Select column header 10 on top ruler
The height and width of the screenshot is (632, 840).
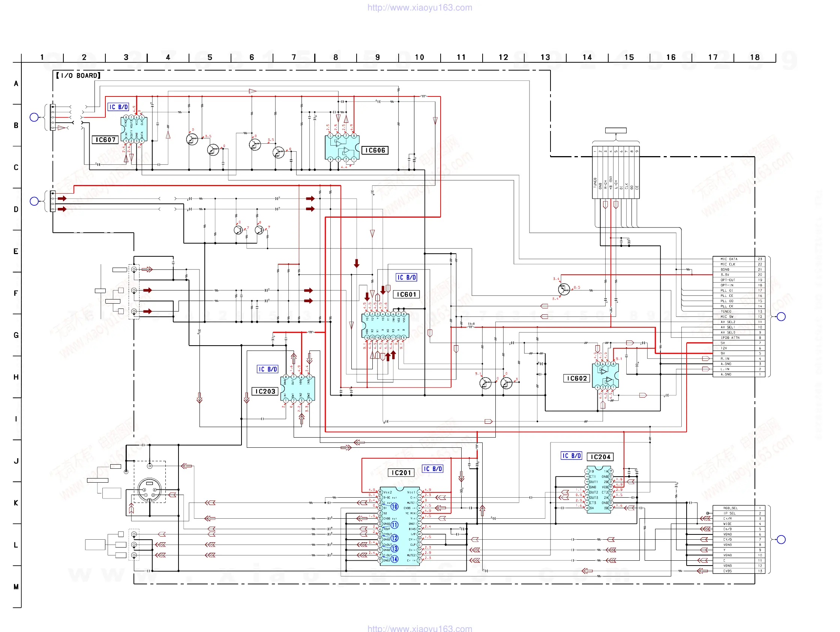click(419, 57)
